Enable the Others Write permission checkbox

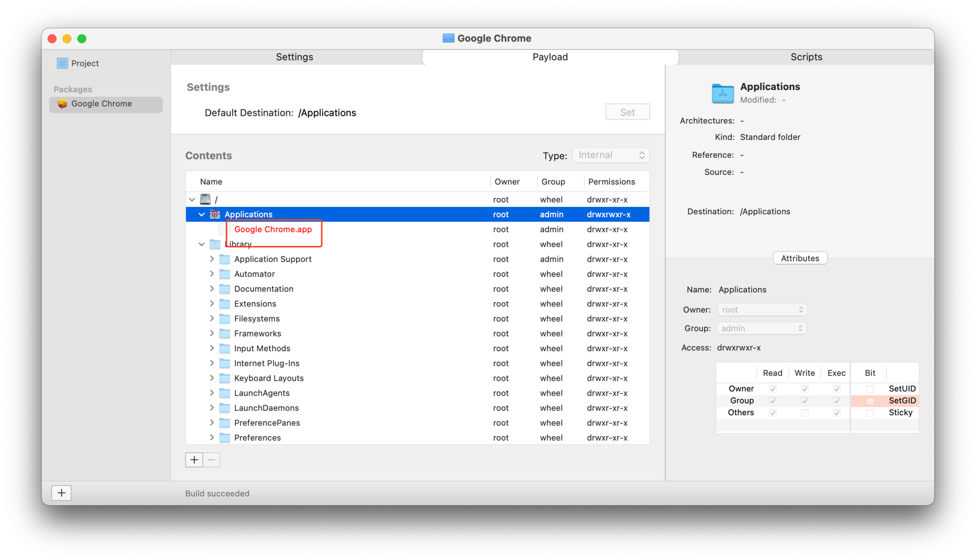point(804,413)
